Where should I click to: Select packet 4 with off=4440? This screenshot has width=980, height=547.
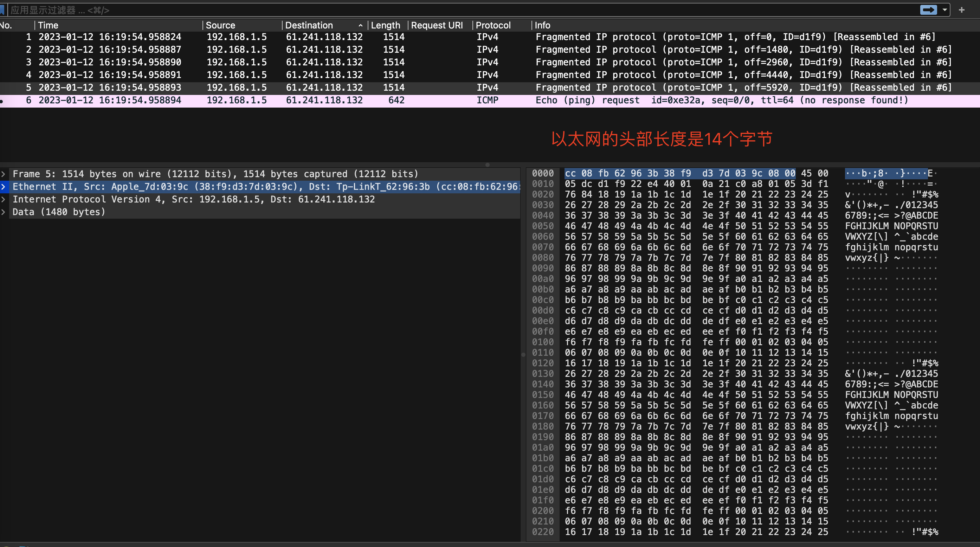tap(490, 75)
